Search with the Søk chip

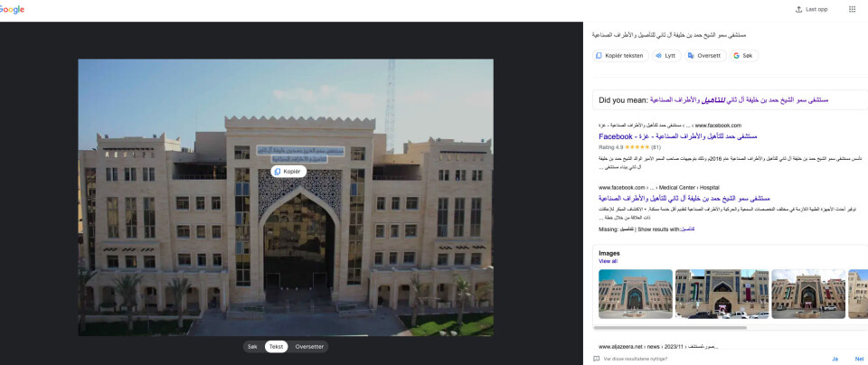742,55
